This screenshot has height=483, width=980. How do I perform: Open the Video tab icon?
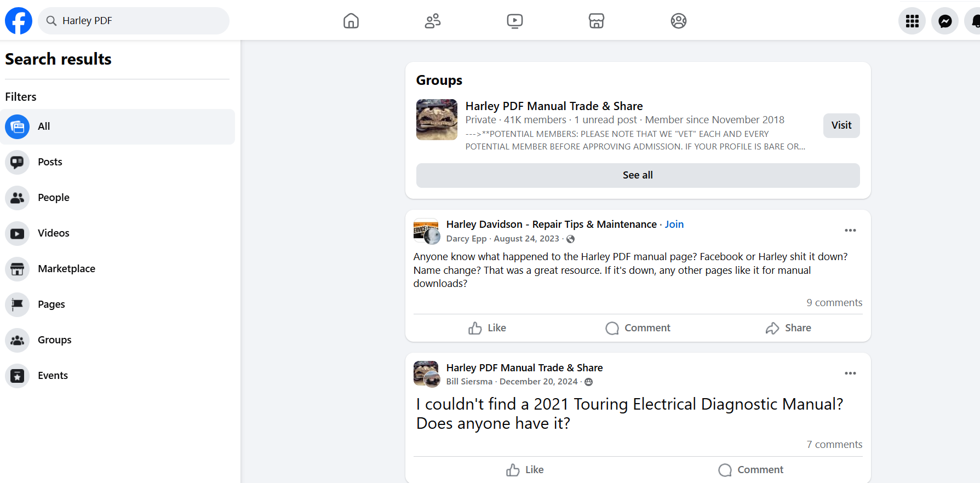(514, 21)
